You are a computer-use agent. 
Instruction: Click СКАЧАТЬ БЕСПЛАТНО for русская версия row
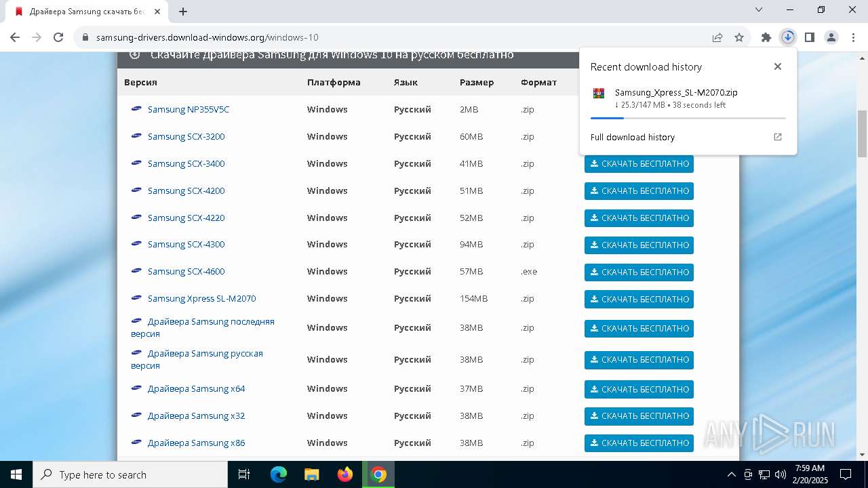click(639, 360)
